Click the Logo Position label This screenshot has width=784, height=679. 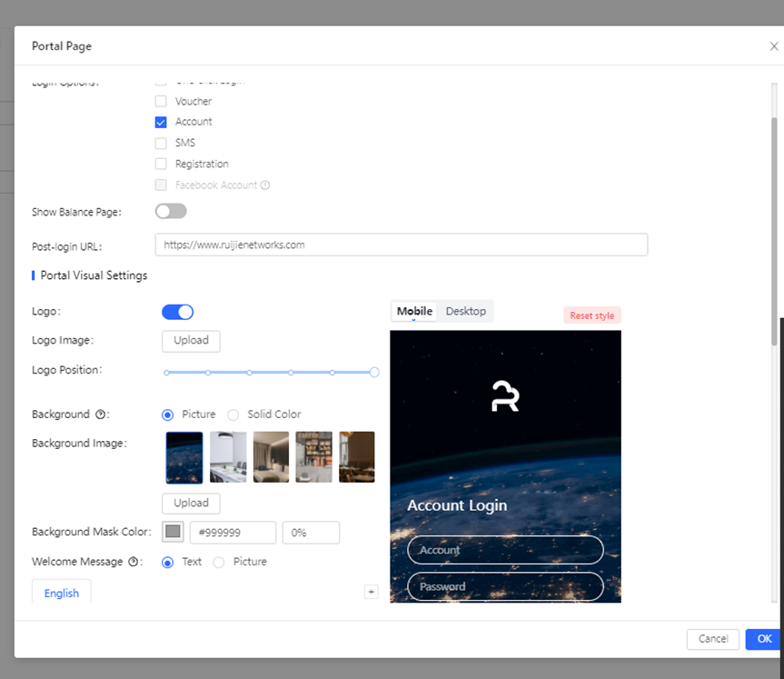[x=66, y=370]
